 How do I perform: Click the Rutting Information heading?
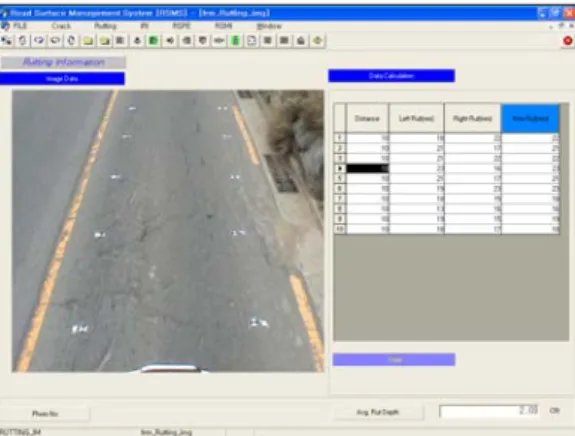click(x=63, y=62)
